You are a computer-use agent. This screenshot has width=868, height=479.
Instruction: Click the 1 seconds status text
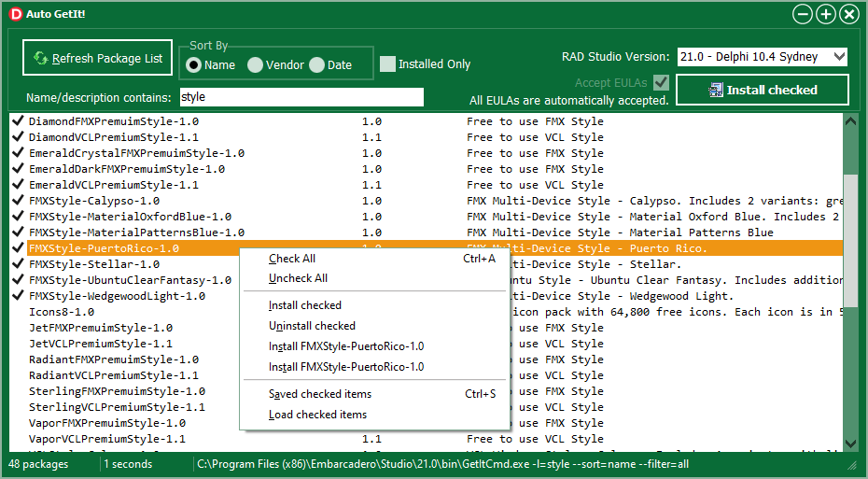pos(128,464)
